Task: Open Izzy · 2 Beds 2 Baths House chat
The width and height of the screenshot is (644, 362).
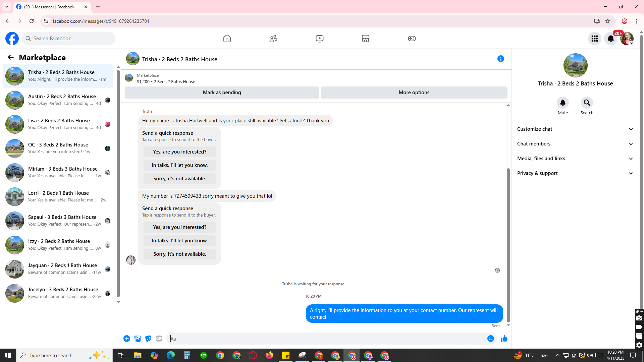Action: pyautogui.click(x=58, y=245)
